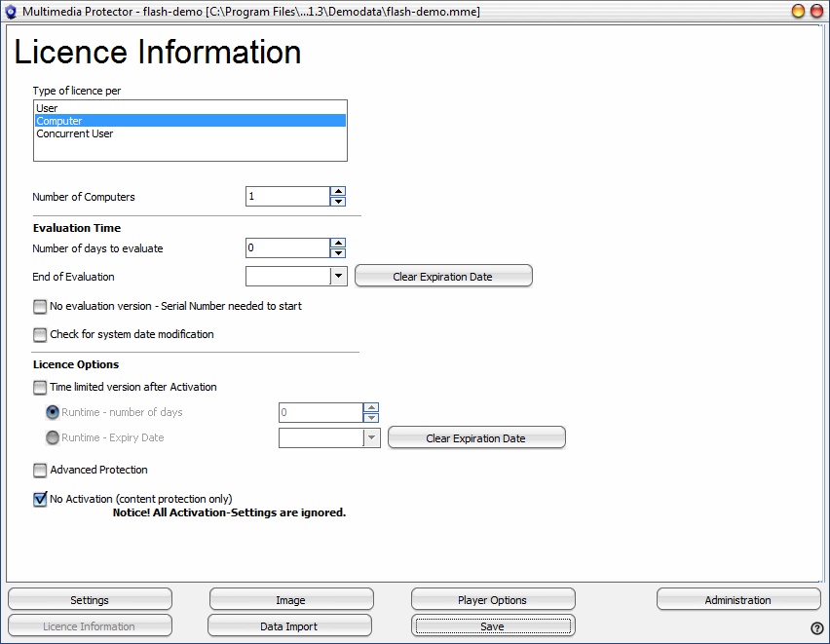Switch to the Player Options page

click(492, 600)
